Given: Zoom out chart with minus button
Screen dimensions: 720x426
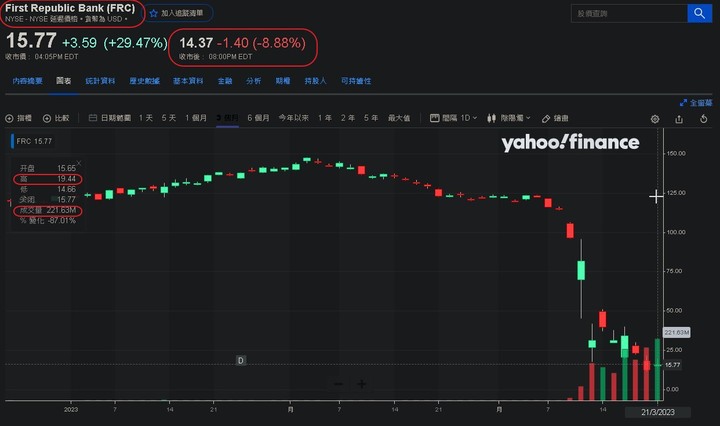Looking at the screenshot, I should [338, 384].
